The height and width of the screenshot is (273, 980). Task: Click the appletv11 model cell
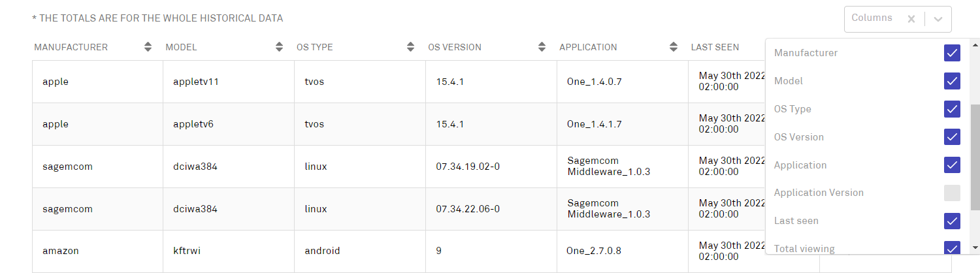pyautogui.click(x=195, y=82)
